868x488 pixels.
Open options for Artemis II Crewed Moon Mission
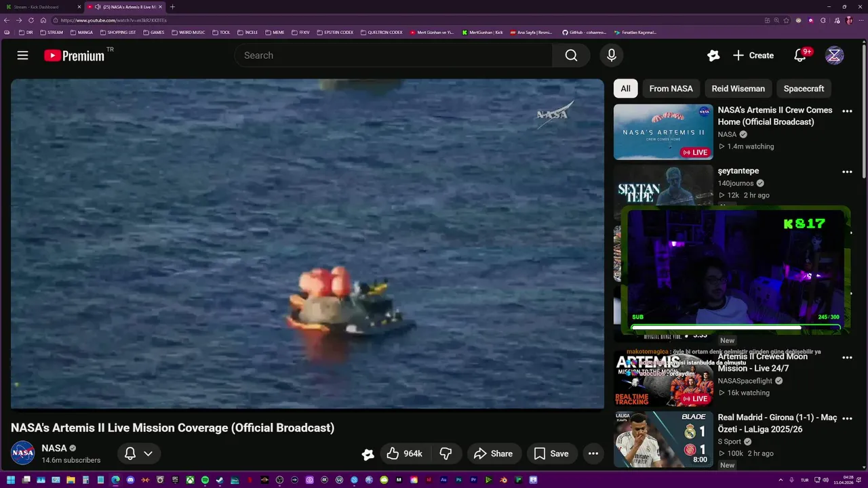[847, 358]
